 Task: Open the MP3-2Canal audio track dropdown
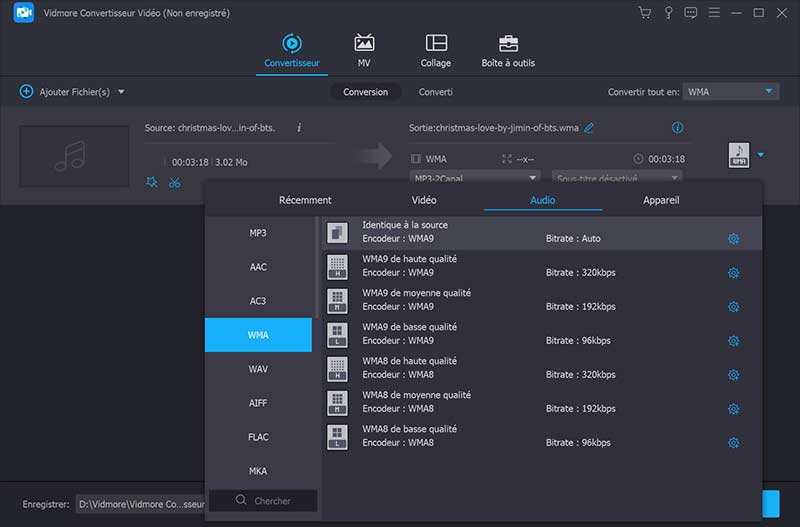tap(475, 177)
